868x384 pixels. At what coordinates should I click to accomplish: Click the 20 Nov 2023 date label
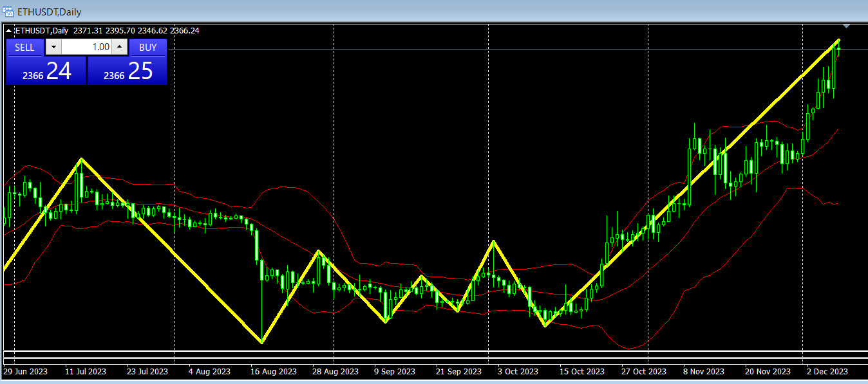point(768,372)
